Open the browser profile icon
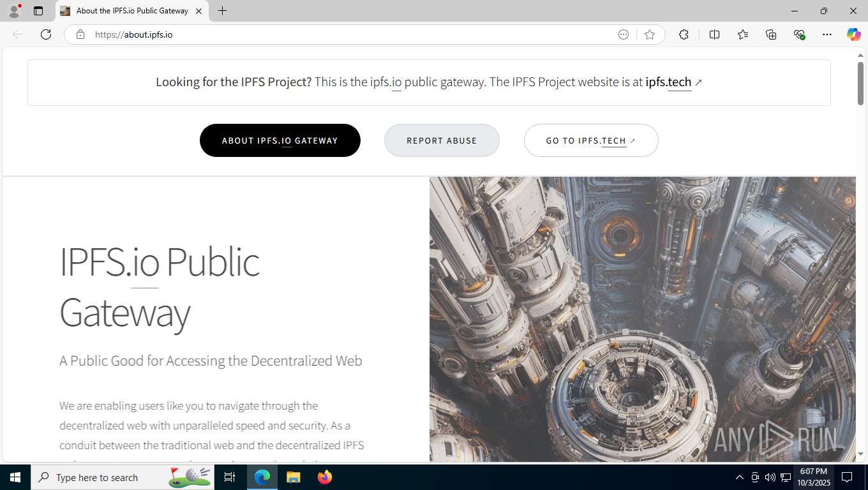 coord(14,11)
